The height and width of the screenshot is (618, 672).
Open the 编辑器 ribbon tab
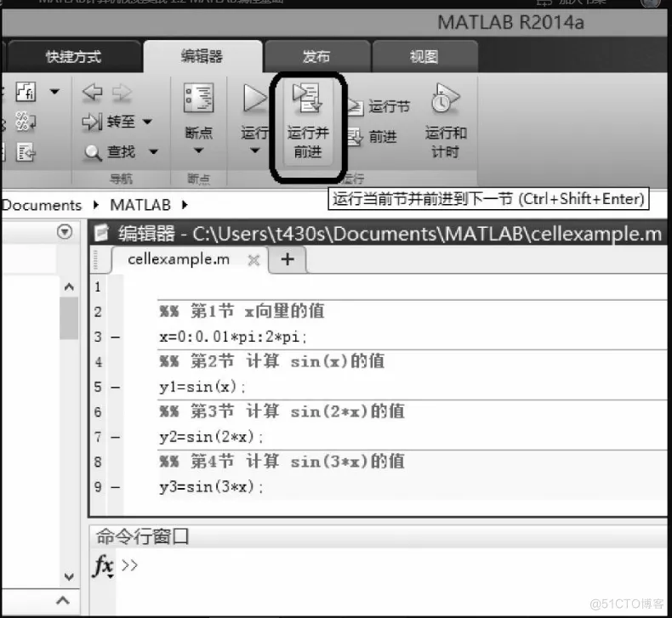tap(202, 56)
